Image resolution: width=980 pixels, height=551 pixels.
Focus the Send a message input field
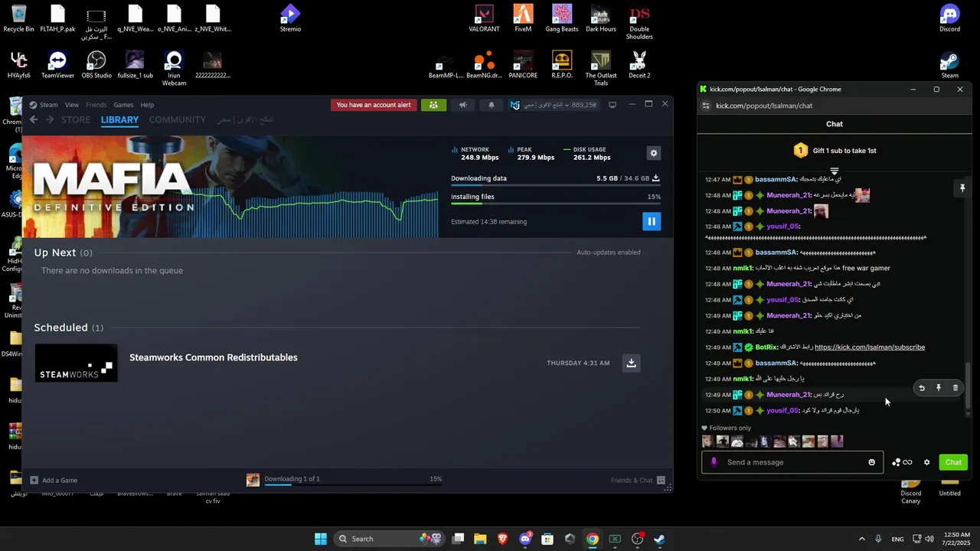(793, 462)
